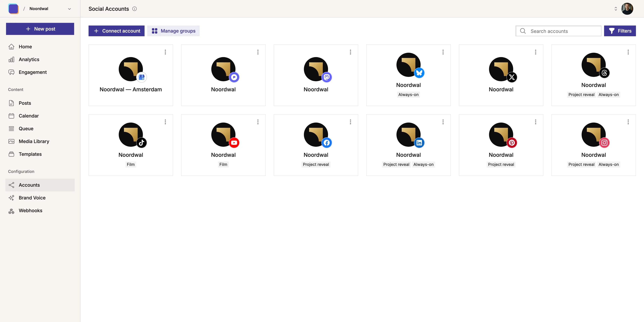
Task: Open user profile avatar menu
Action: click(x=627, y=9)
